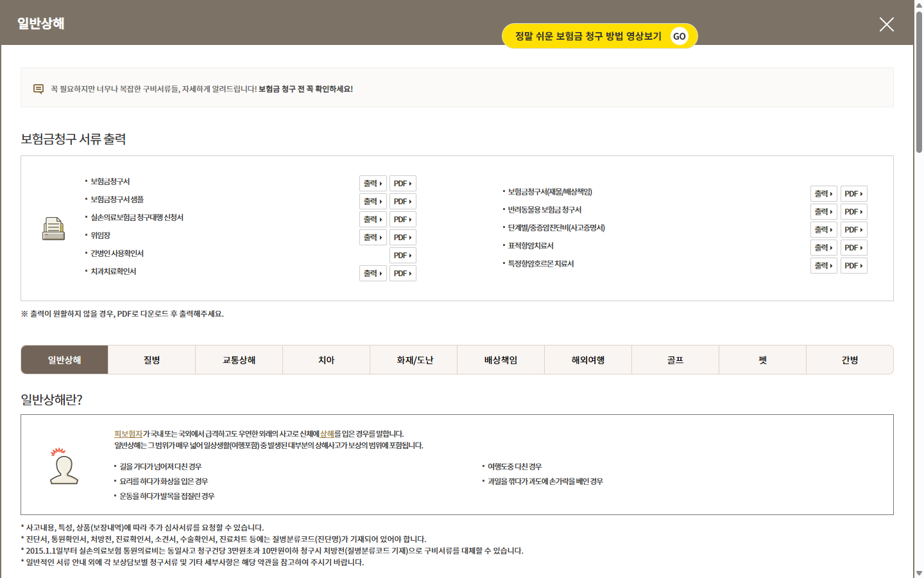Download PDF of 위임장

tap(402, 238)
